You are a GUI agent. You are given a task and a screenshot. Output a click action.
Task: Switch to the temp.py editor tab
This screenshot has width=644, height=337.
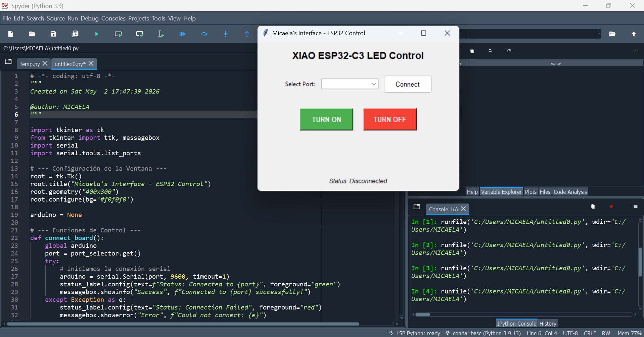30,64
